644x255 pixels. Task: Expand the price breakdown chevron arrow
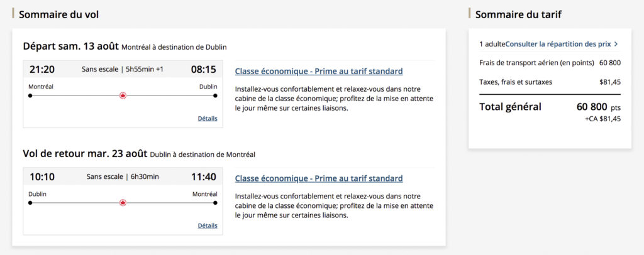pos(616,44)
